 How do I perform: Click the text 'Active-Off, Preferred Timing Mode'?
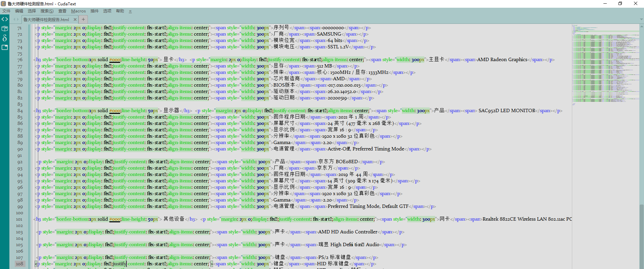[x=366, y=149]
